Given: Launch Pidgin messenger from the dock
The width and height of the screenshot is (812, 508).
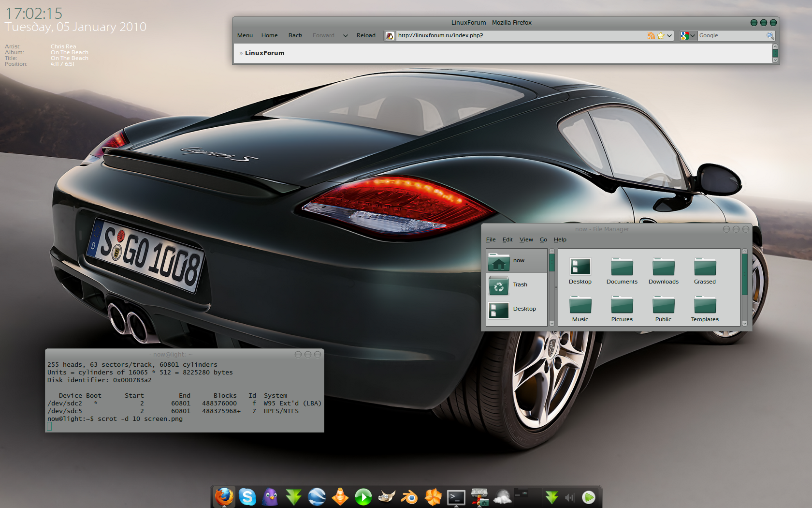Looking at the screenshot, I should point(270,497).
